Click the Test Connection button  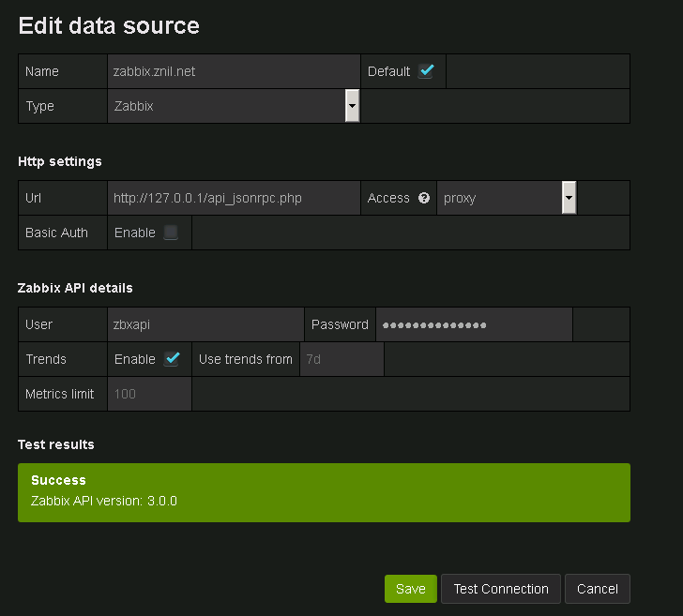tap(500, 589)
